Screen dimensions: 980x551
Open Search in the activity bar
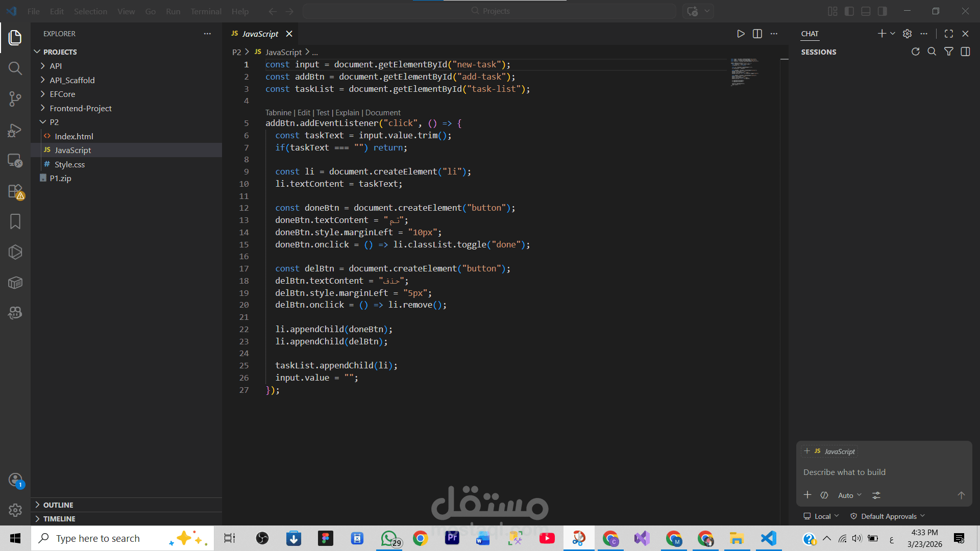point(15,68)
